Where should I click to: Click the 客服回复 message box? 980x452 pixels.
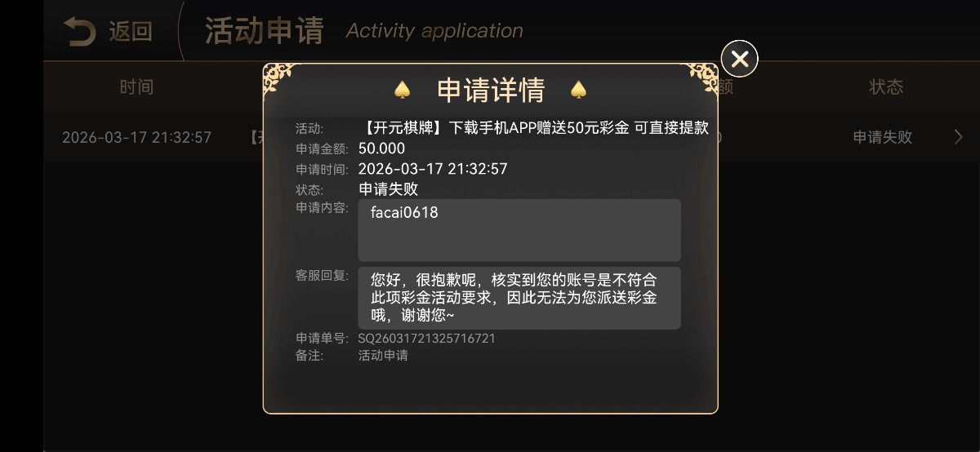(519, 298)
